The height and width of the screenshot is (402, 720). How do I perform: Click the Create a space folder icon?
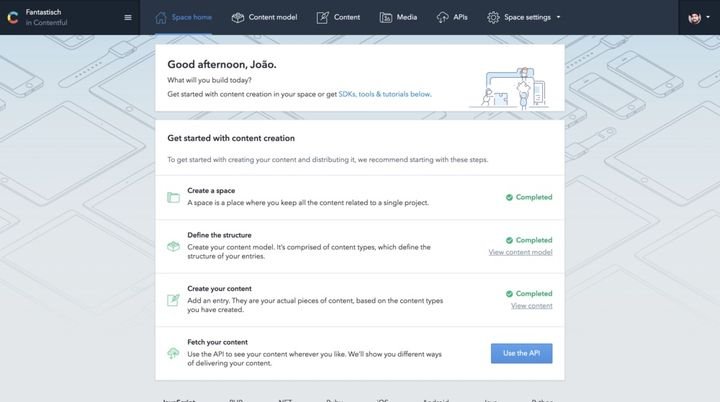tap(173, 197)
